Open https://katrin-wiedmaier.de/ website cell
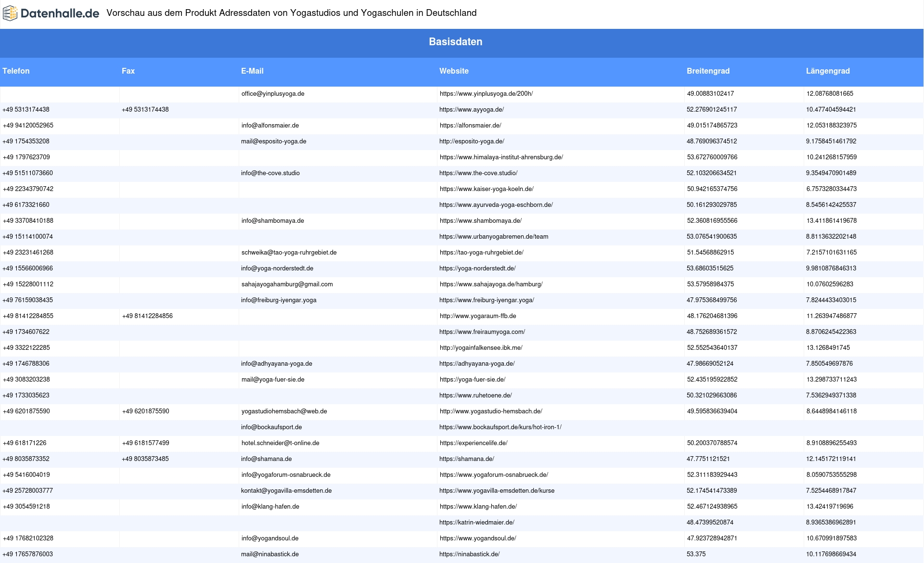Image resolution: width=924 pixels, height=563 pixels. [x=477, y=523]
